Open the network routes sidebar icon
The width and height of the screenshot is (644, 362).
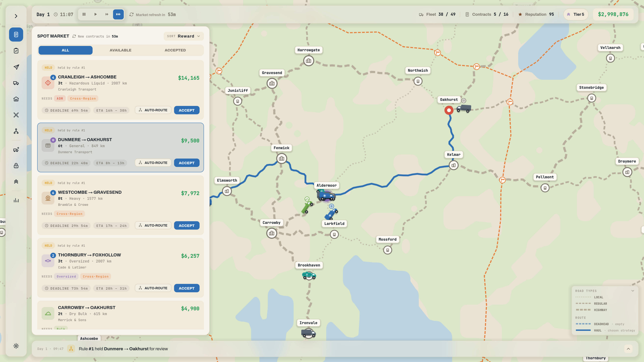click(16, 115)
